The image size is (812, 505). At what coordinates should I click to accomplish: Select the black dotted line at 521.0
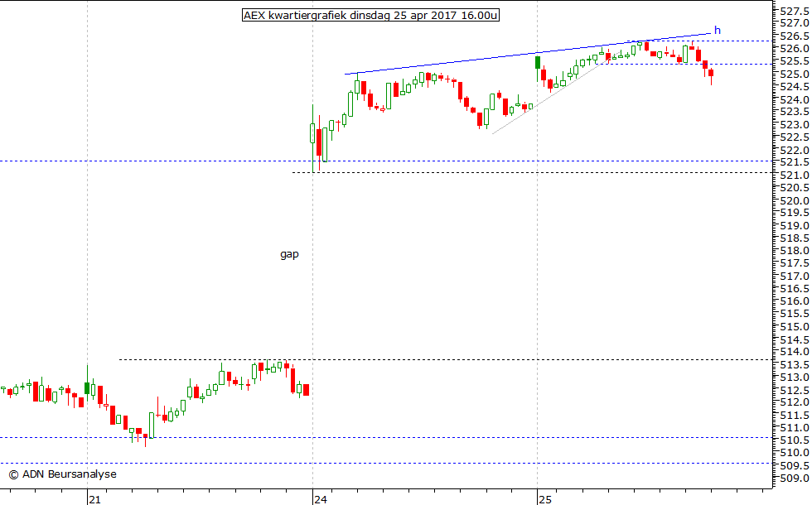(x=532, y=172)
